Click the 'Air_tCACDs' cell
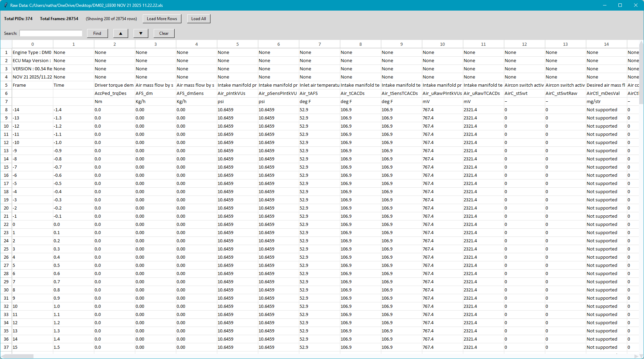644x359 pixels. (x=360, y=94)
